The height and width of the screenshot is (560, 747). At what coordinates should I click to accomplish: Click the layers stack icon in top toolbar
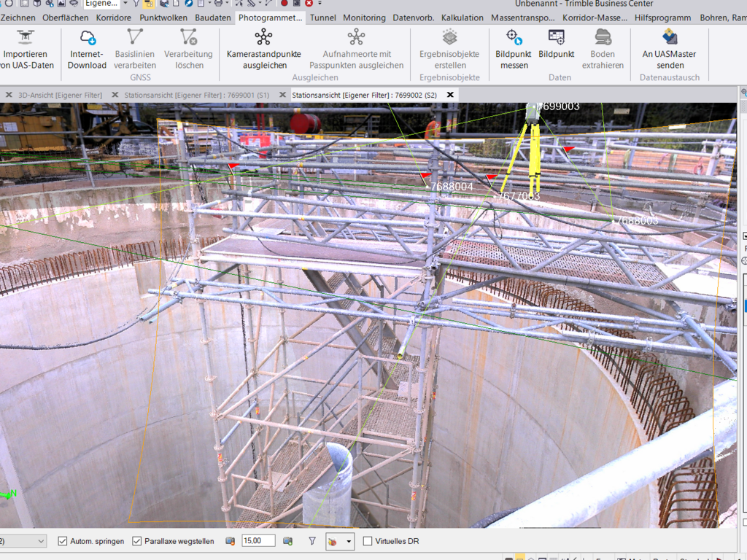coord(164,4)
